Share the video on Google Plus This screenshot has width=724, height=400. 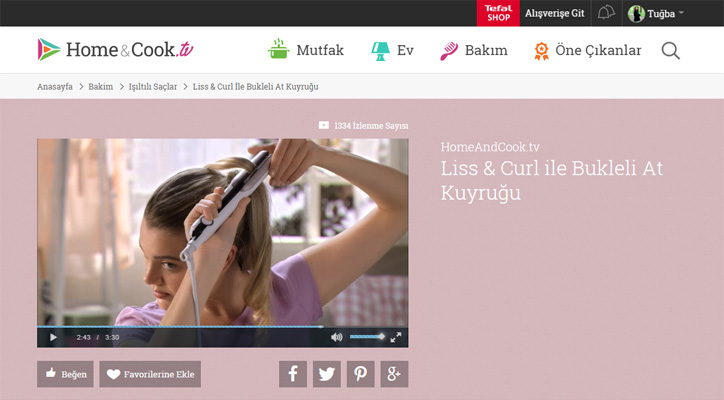coord(394,374)
